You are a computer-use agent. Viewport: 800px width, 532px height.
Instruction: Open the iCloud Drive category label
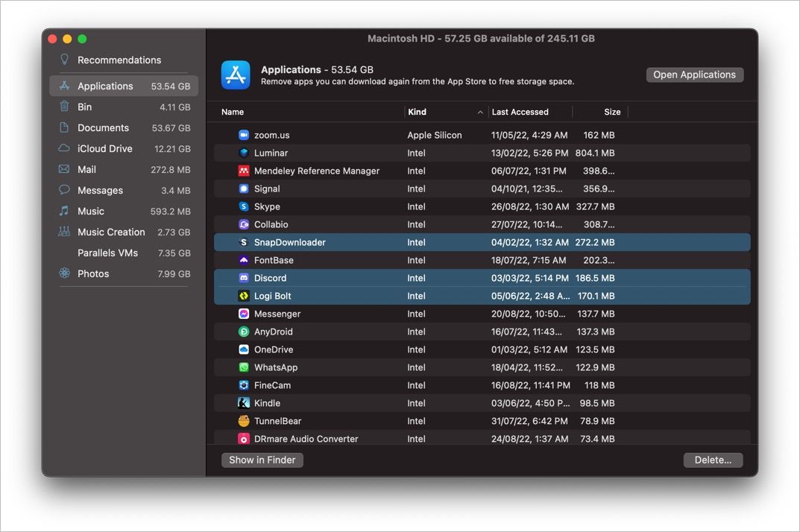(x=105, y=149)
